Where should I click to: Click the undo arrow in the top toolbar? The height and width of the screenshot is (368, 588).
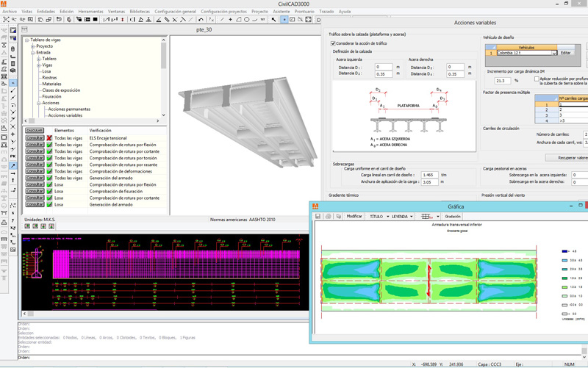pyautogui.click(x=201, y=20)
